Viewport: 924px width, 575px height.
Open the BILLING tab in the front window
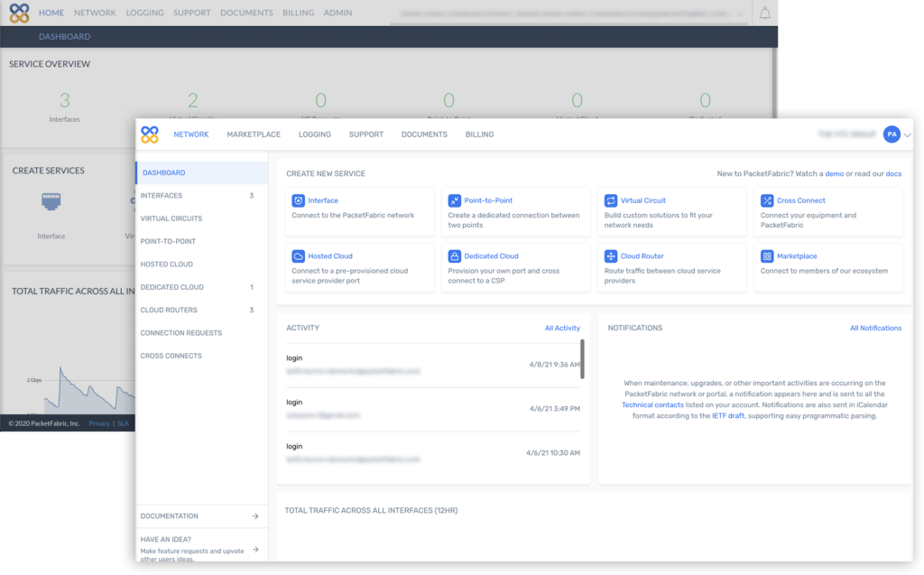(x=480, y=134)
